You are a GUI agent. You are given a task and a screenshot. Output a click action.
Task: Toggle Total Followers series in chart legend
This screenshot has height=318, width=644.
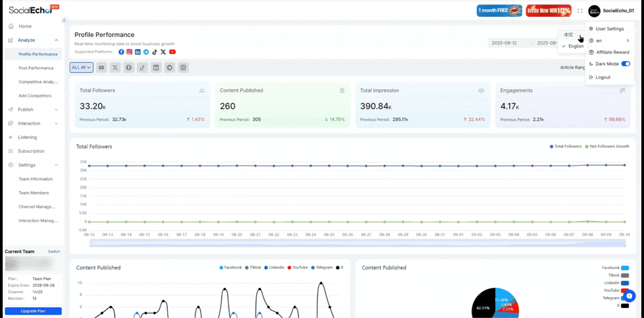(x=566, y=146)
